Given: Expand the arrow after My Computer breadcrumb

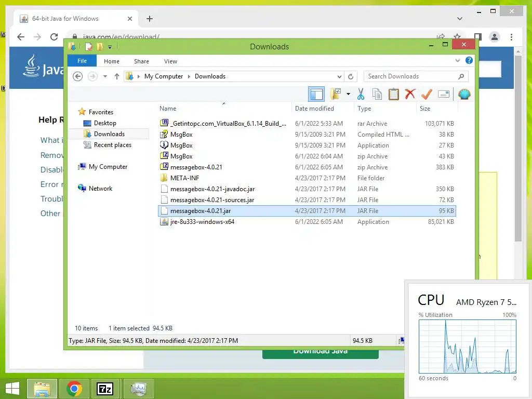Looking at the screenshot, I should click(x=189, y=76).
